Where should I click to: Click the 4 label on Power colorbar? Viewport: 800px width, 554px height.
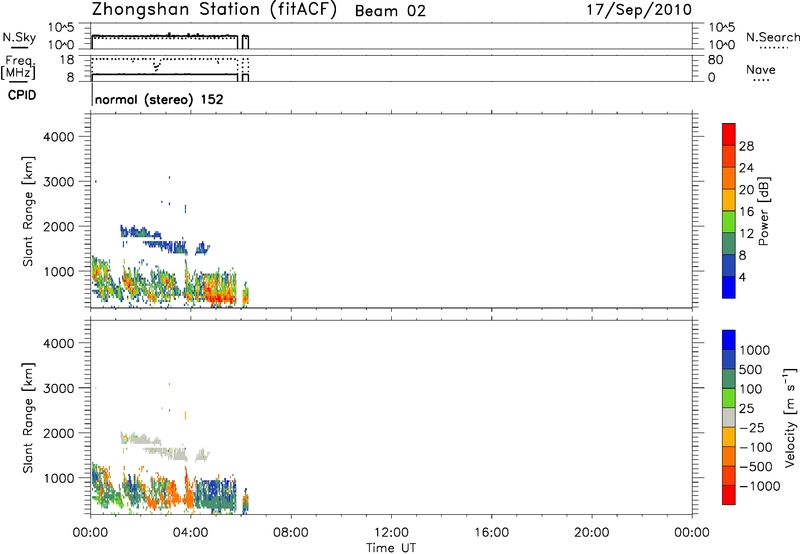coord(742,277)
